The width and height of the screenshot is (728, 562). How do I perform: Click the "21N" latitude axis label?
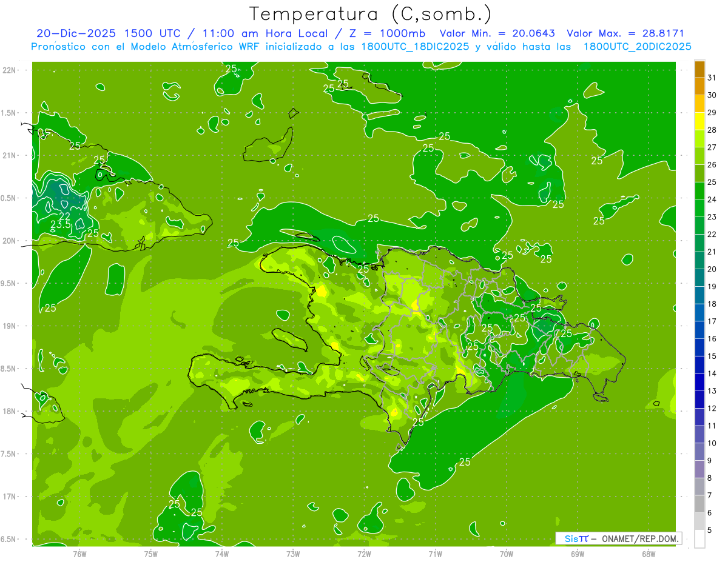(10, 155)
